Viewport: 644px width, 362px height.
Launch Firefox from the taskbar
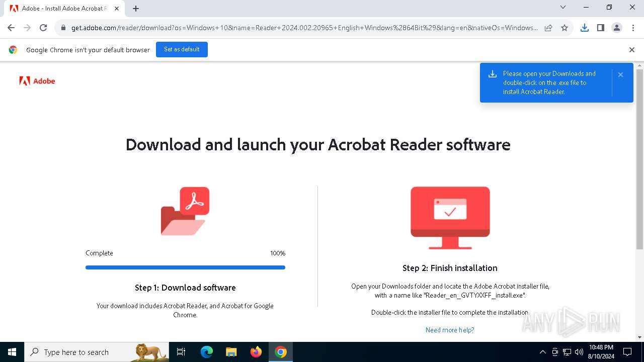tap(256, 352)
